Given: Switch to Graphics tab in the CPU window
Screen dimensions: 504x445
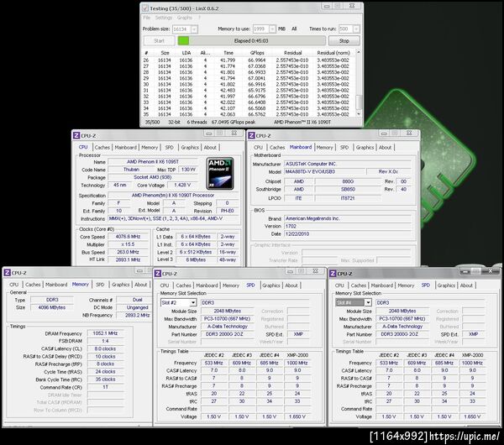Looking at the screenshot, I should (x=190, y=148).
